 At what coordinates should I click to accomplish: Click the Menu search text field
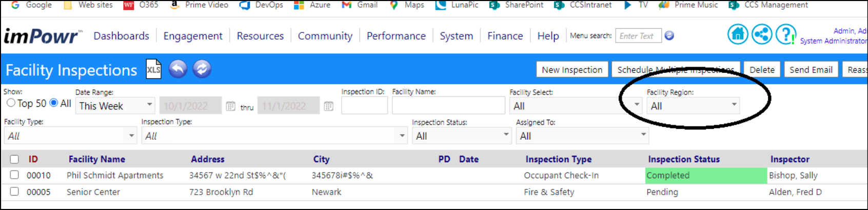[x=638, y=35]
